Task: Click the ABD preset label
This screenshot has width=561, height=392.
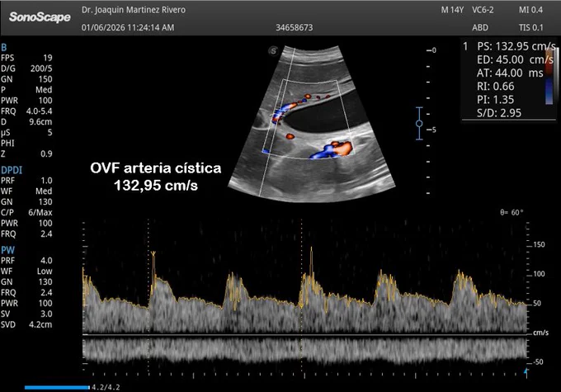Action: 480,27
